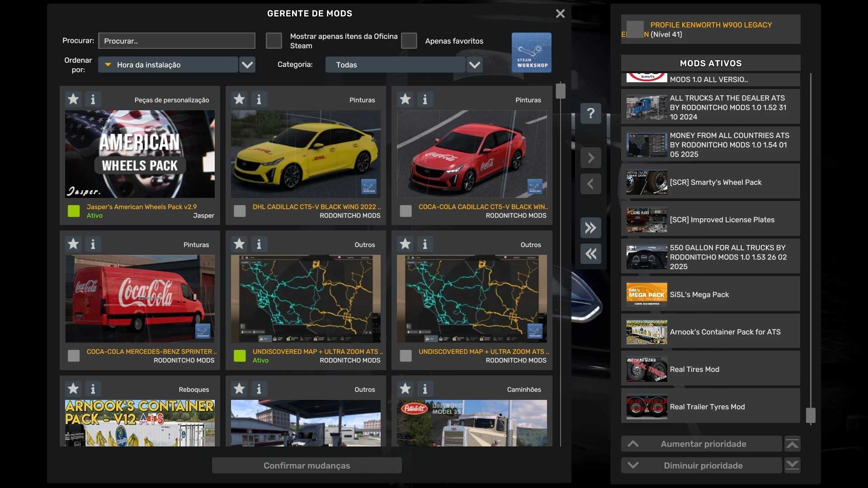Favorite Jasper's American Wheels Pack with star

[73, 99]
